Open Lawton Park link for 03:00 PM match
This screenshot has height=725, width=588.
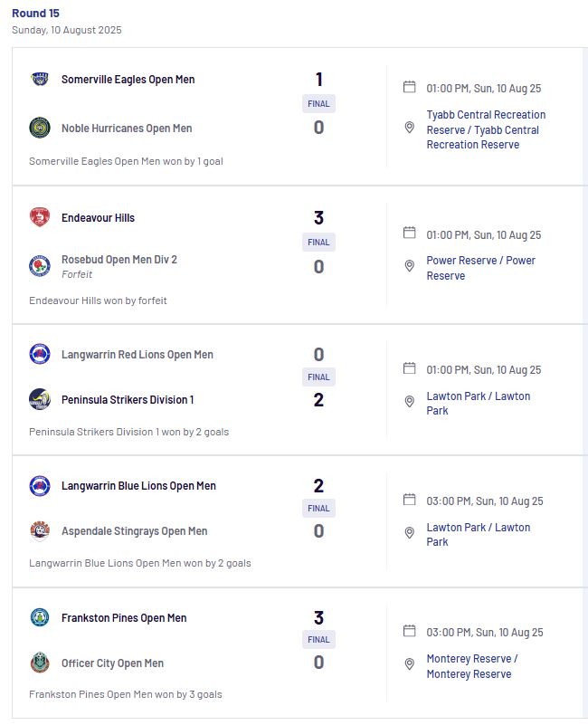pyautogui.click(x=478, y=534)
